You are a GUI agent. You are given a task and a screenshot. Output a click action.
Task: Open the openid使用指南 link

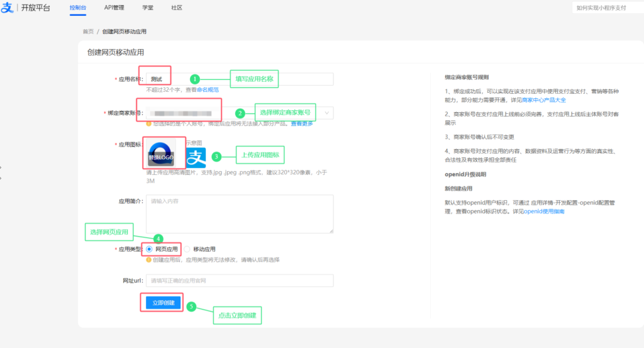click(544, 211)
